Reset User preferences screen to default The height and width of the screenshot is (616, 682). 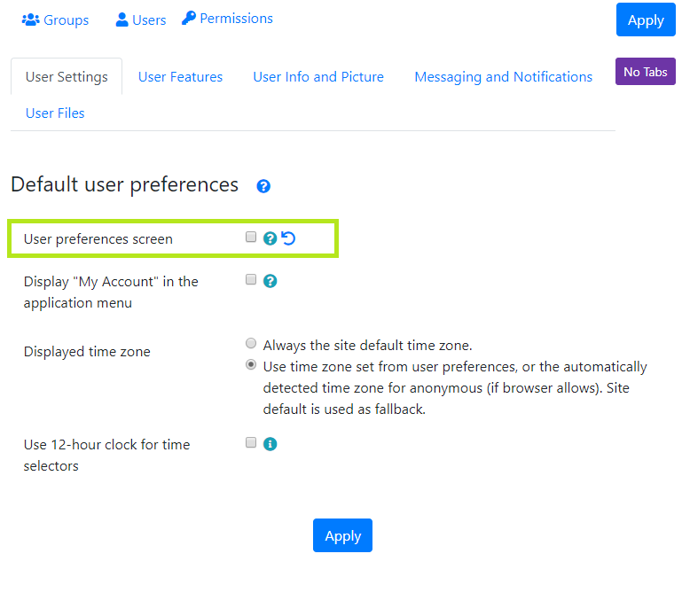click(x=288, y=238)
